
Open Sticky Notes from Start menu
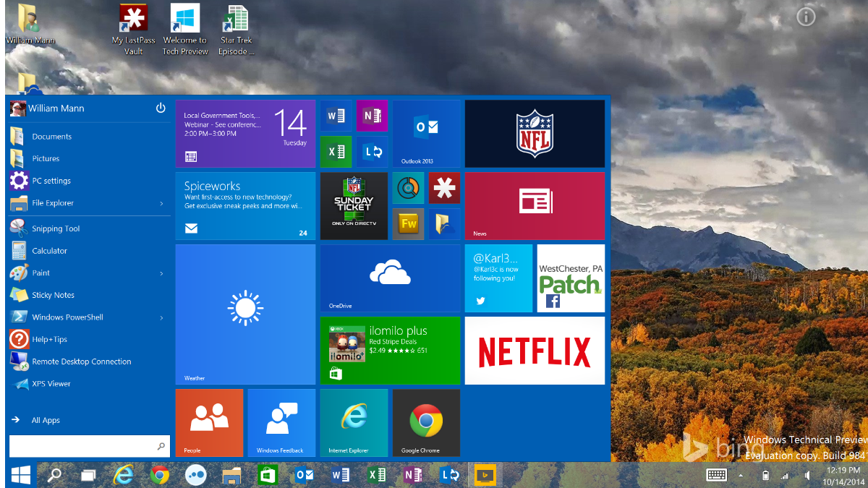88,295
